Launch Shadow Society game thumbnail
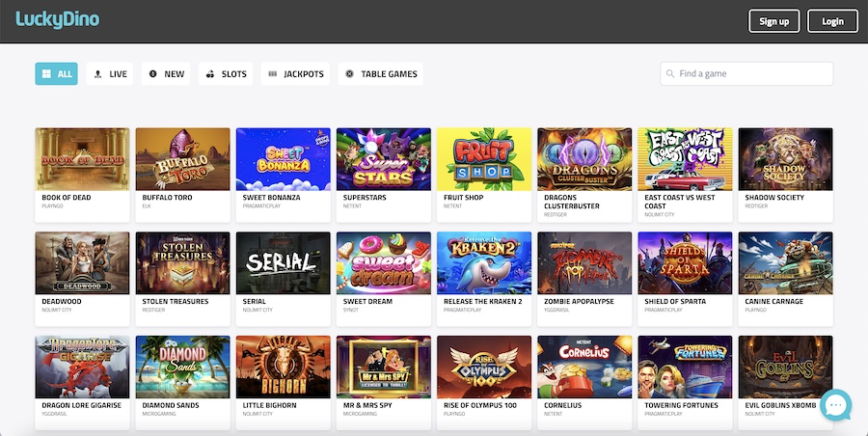Viewport: 868px width, 436px height. [785, 159]
